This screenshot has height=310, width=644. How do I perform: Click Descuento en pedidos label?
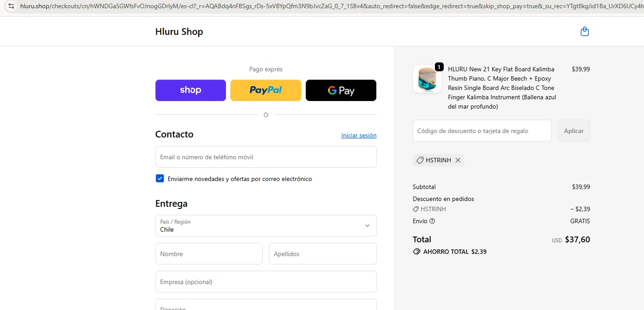pos(443,199)
